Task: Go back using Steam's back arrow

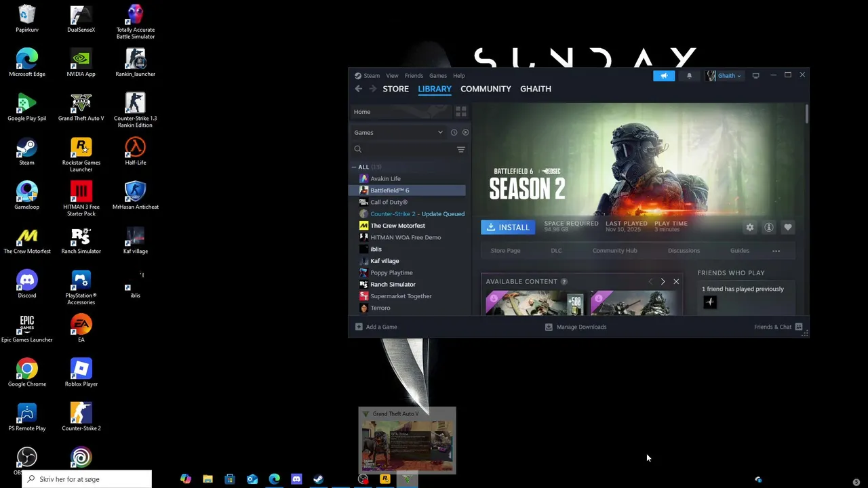Action: [359, 89]
